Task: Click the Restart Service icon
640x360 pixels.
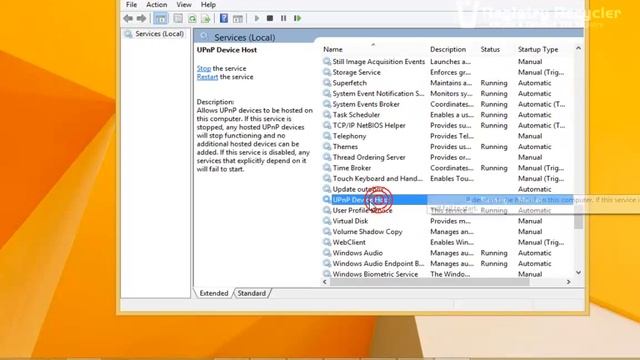Action: pos(298,18)
